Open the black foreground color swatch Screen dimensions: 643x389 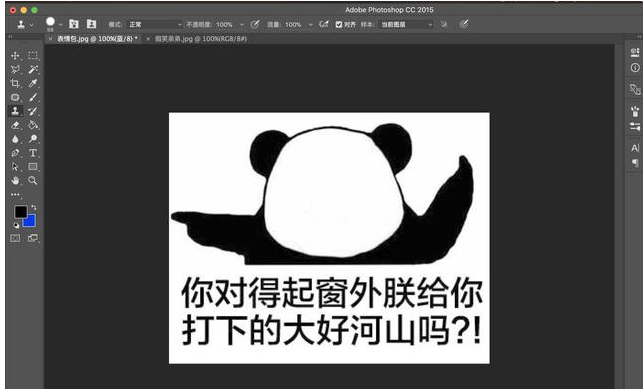(x=20, y=212)
